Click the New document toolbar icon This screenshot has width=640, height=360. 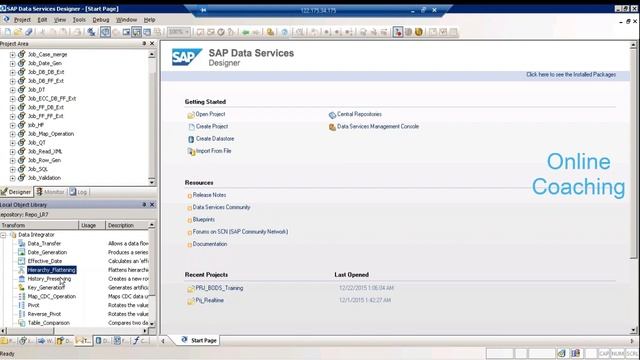(x=8, y=32)
